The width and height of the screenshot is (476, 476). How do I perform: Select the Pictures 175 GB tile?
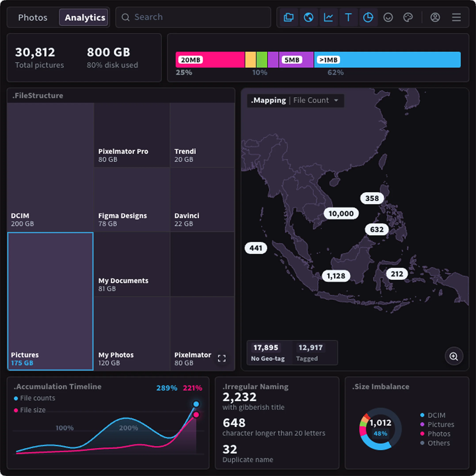coord(51,301)
